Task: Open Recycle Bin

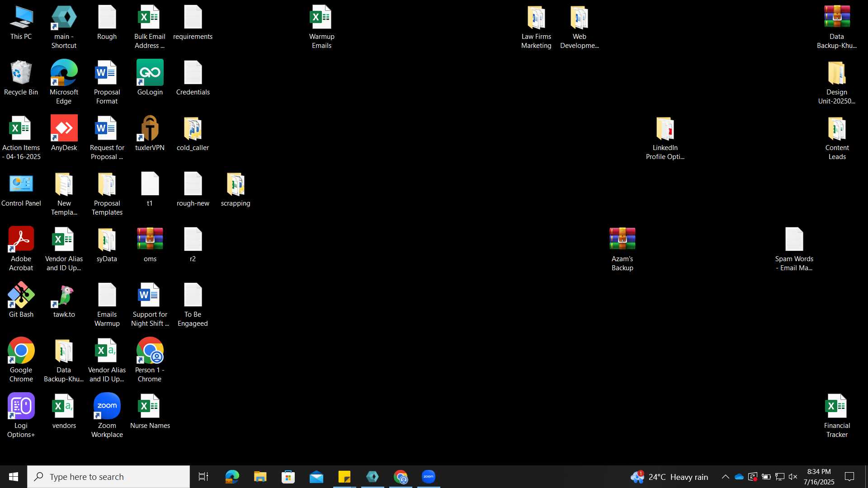Action: (21, 78)
